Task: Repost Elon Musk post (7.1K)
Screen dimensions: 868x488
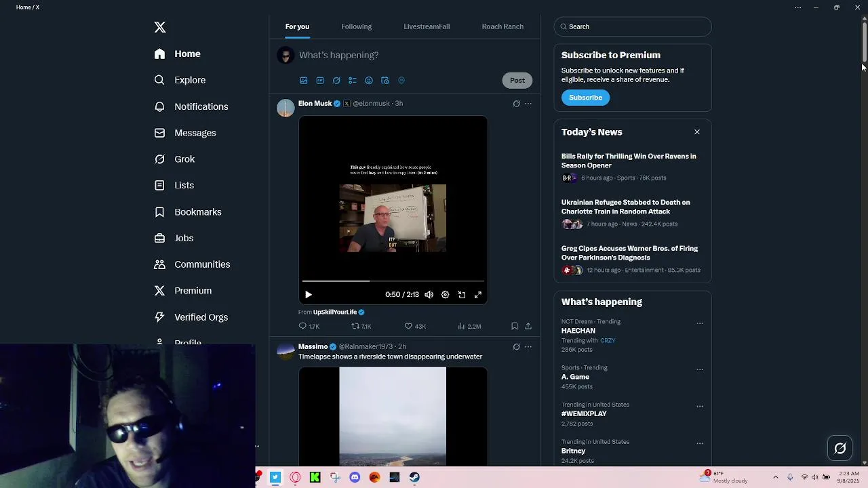Action: (361, 327)
